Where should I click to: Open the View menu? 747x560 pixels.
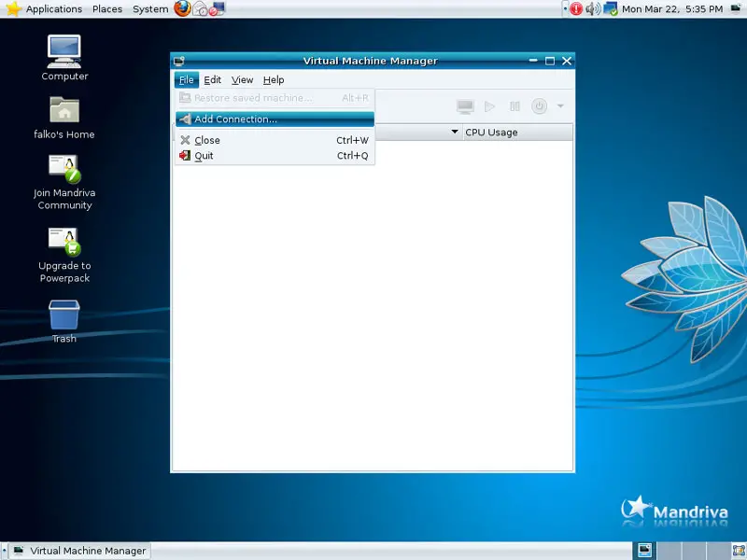click(x=242, y=80)
